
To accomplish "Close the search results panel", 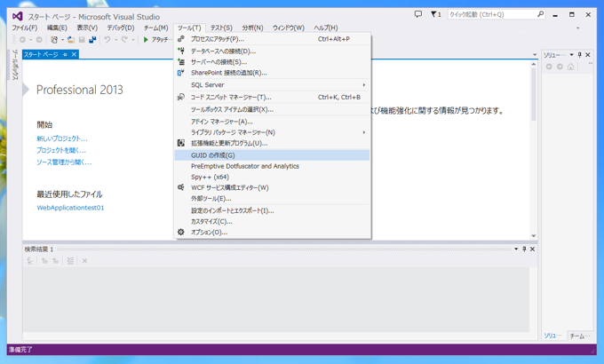I will pyautogui.click(x=532, y=249).
